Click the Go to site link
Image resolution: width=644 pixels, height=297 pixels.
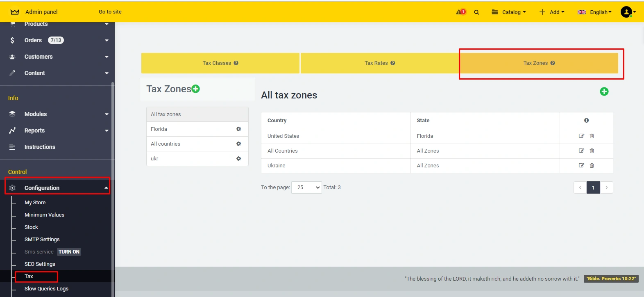(x=110, y=12)
